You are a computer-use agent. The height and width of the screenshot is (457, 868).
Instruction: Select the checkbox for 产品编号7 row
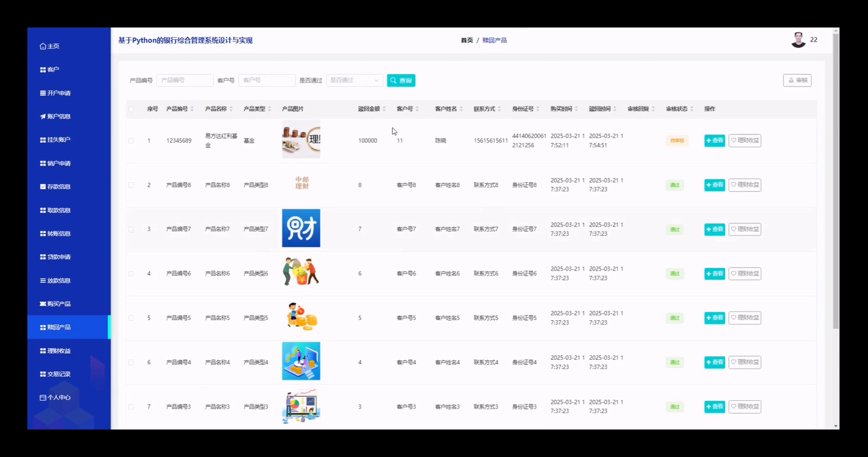(131, 229)
